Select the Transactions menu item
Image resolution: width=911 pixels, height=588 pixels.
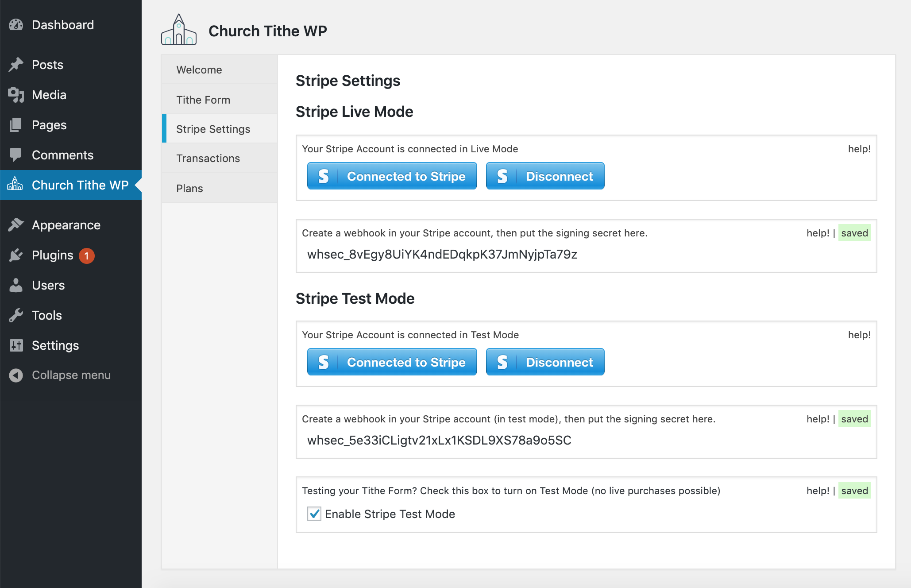pyautogui.click(x=208, y=158)
